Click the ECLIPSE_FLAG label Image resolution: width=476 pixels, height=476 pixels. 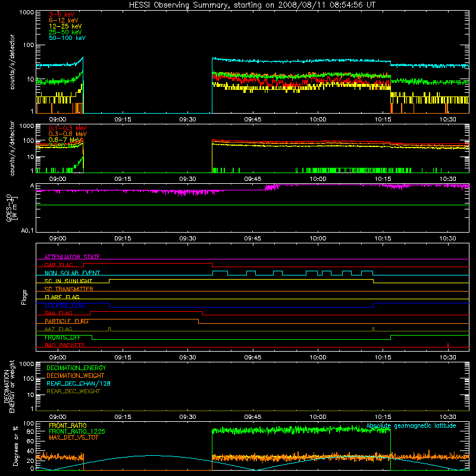pyautogui.click(x=65, y=305)
